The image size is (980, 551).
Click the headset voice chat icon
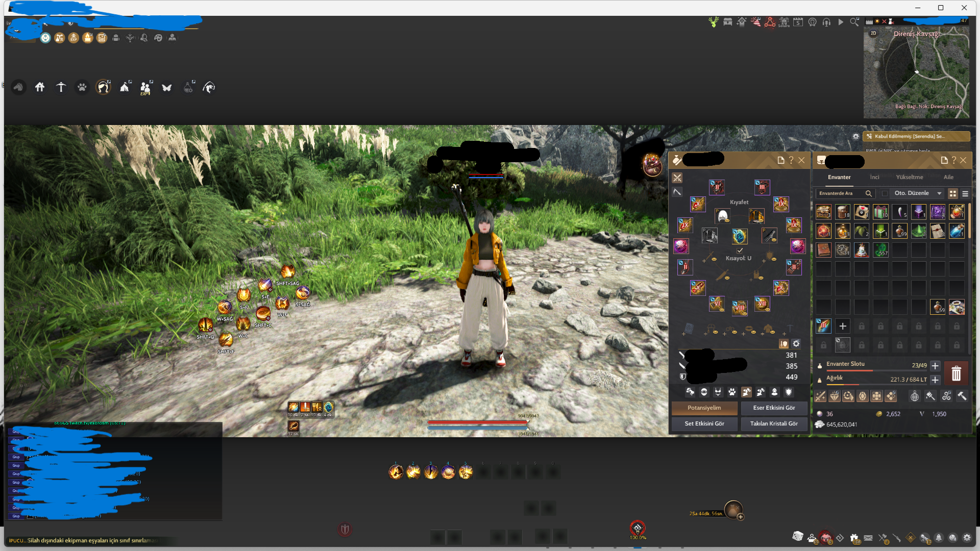tap(826, 22)
